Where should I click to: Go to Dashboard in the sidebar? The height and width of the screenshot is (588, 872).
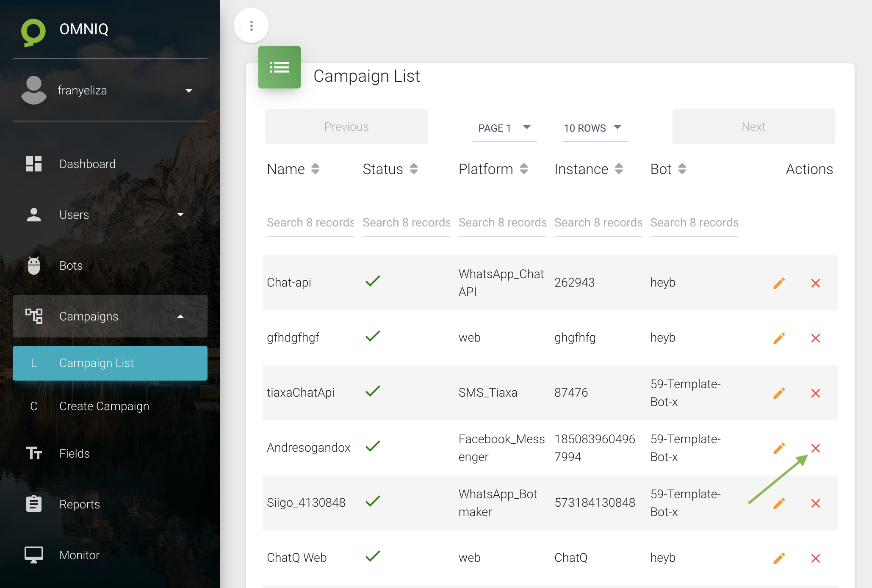click(x=87, y=164)
